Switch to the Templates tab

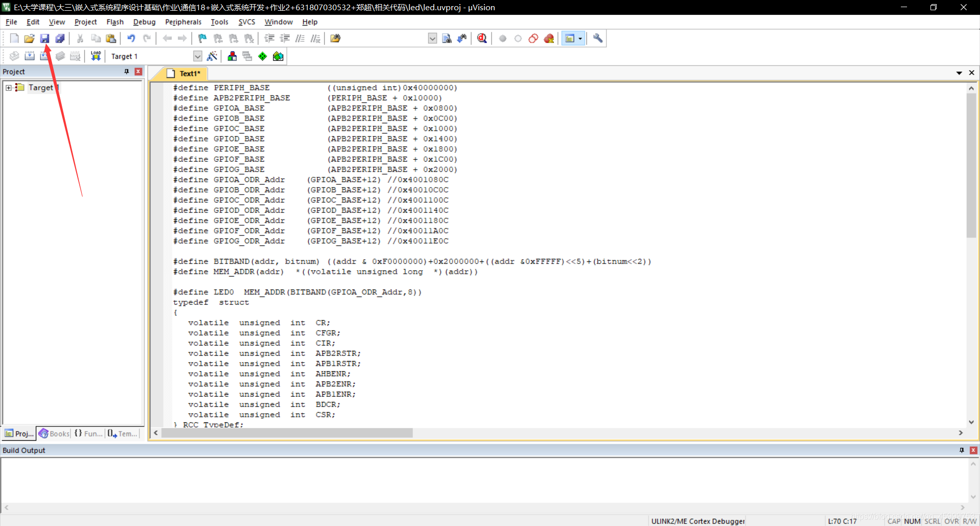click(x=122, y=434)
